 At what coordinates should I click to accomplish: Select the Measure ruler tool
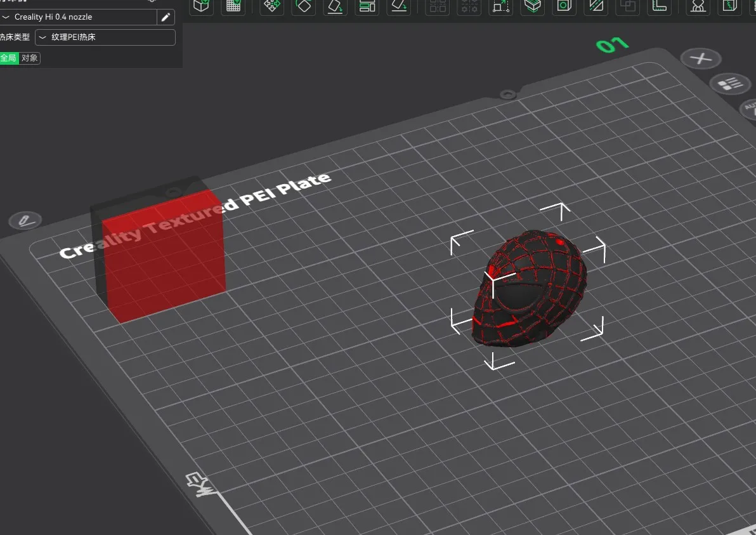(x=660, y=6)
